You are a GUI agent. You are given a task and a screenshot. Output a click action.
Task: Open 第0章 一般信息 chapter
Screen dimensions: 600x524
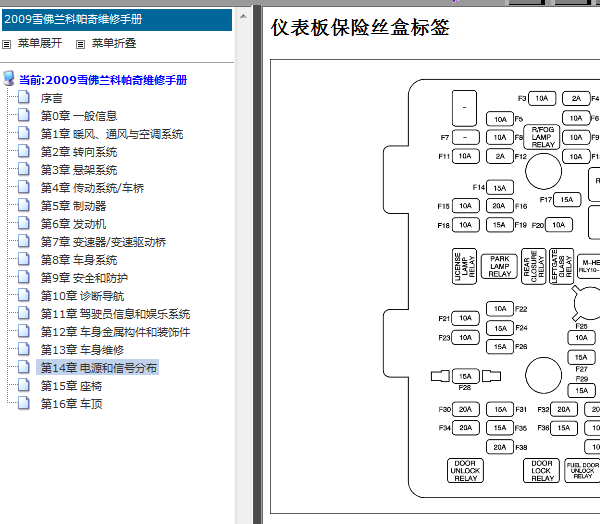[79, 116]
